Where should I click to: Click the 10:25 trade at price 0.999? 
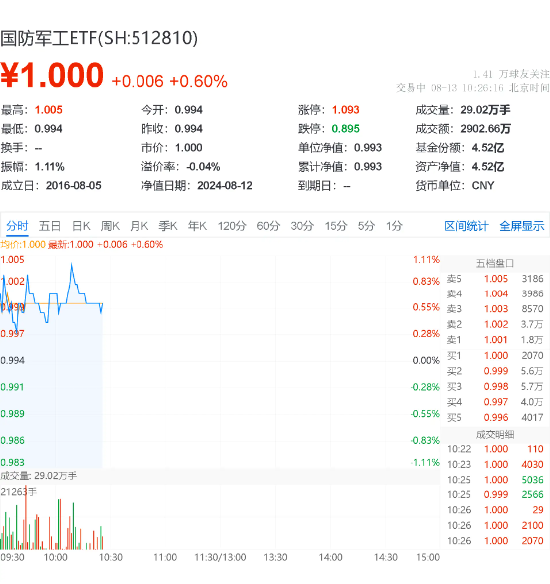click(x=495, y=495)
